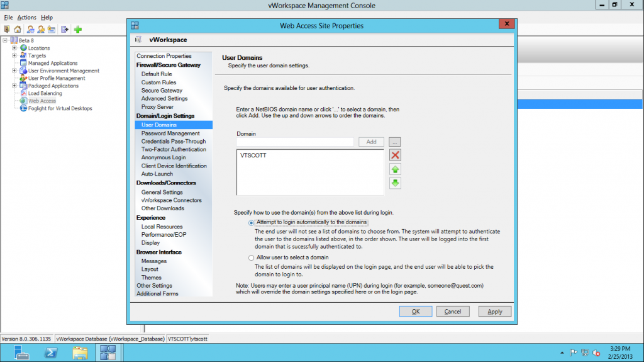Click the red X delete domain icon
Viewport: 644px width, 362px height.
pos(395,155)
